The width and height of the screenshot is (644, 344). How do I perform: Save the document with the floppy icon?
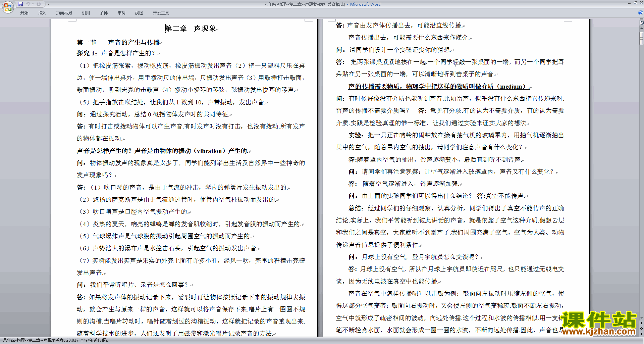tap(20, 4)
